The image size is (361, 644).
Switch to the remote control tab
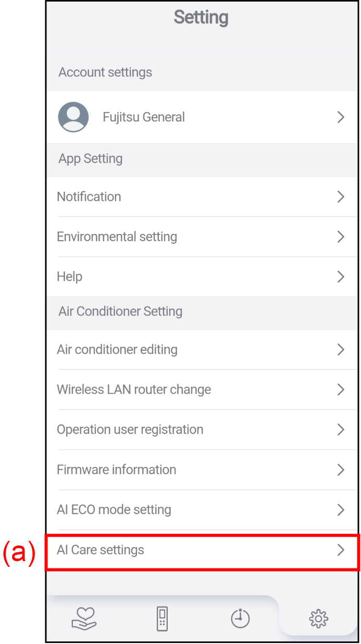pyautogui.click(x=162, y=618)
